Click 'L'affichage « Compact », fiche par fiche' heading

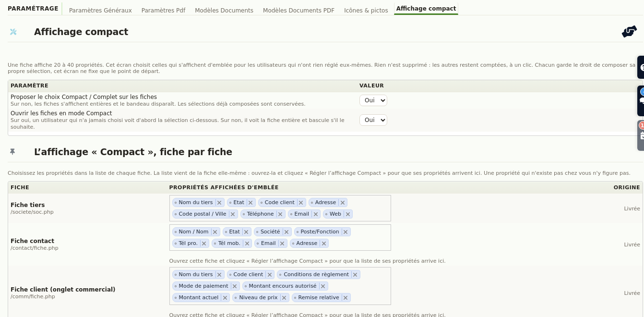point(133,152)
